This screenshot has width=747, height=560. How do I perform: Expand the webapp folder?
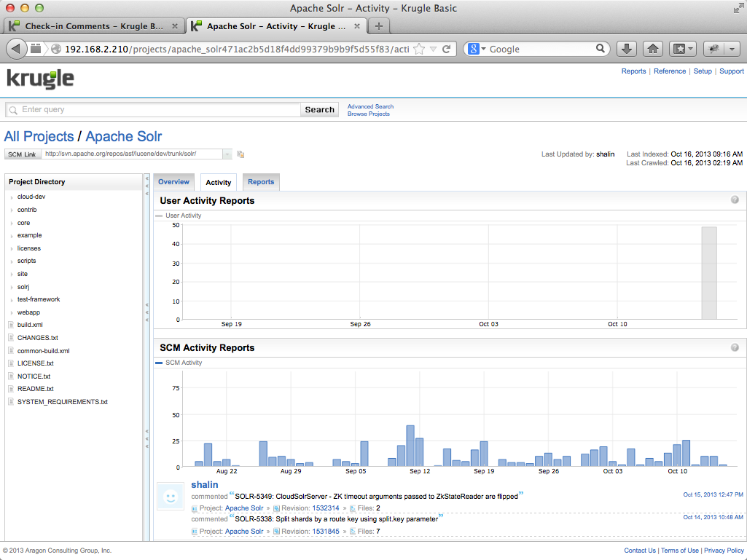(12, 313)
